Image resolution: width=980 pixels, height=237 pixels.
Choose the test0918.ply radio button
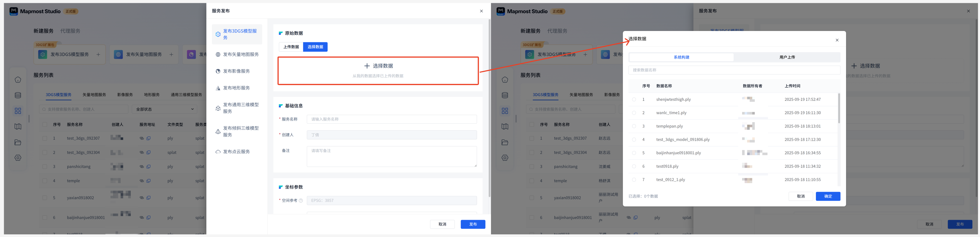[634, 167]
